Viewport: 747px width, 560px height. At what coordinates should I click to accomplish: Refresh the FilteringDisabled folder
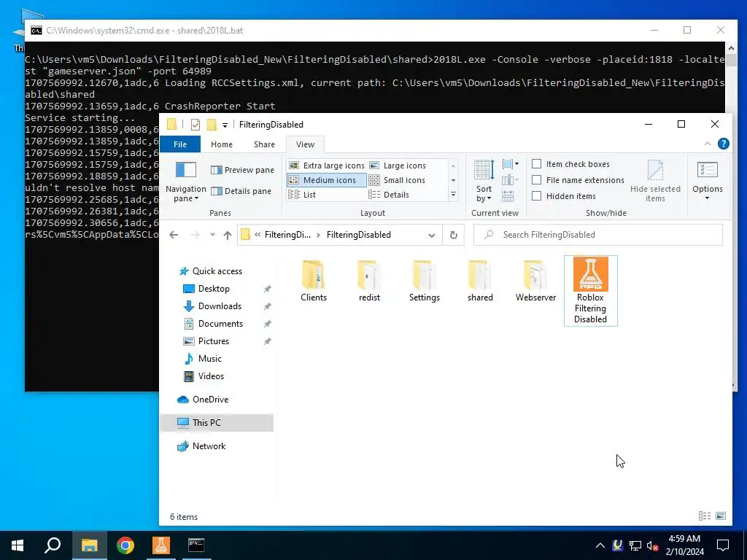[x=454, y=235]
